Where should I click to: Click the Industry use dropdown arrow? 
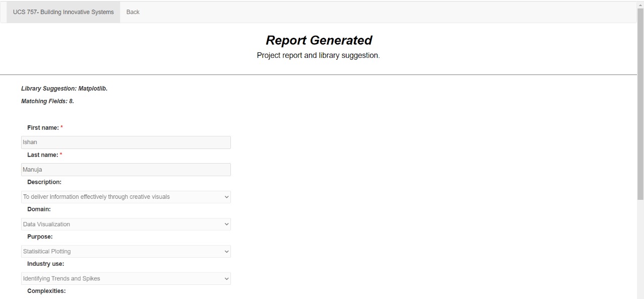226,278
